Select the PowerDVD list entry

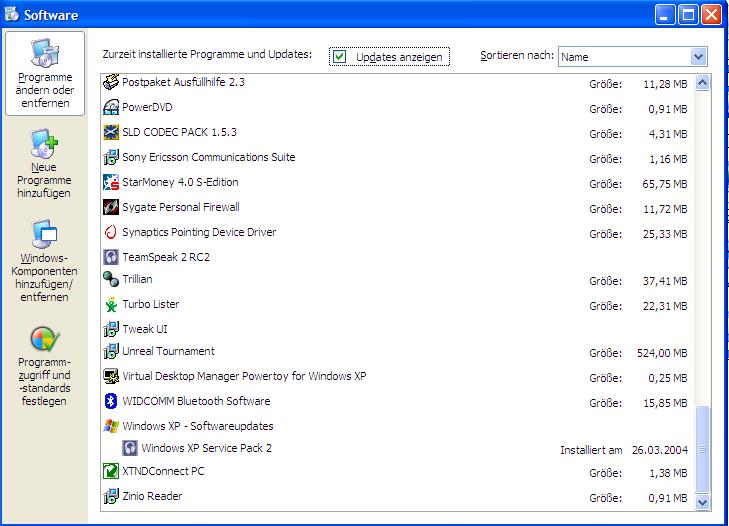coord(147,107)
